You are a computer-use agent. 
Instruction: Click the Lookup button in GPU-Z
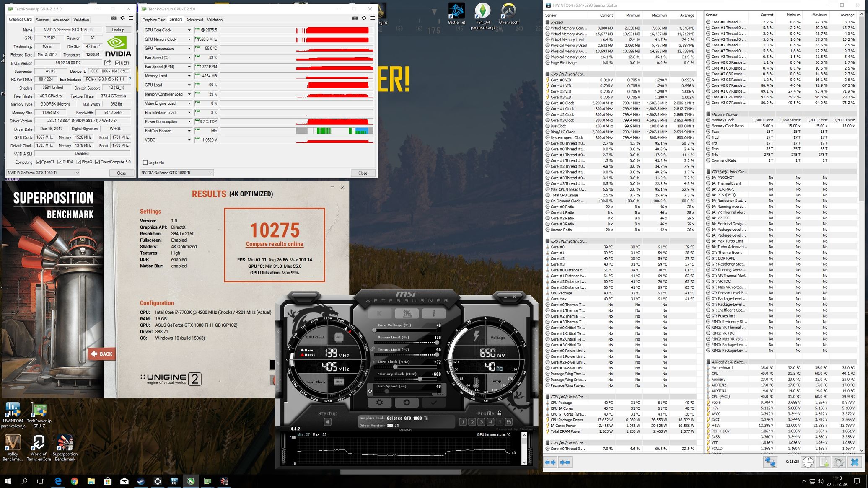[x=118, y=30]
